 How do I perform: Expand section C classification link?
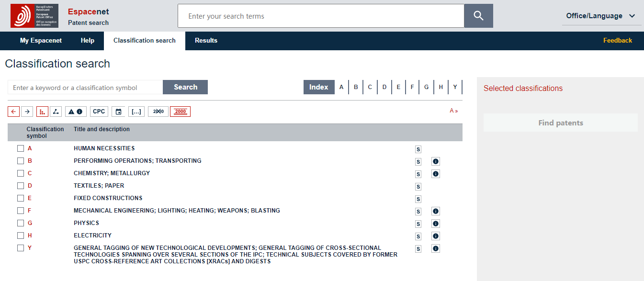pyautogui.click(x=30, y=173)
